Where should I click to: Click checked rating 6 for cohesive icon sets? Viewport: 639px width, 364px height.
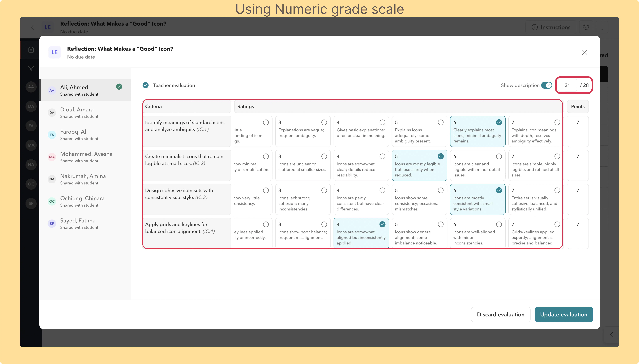(499, 191)
